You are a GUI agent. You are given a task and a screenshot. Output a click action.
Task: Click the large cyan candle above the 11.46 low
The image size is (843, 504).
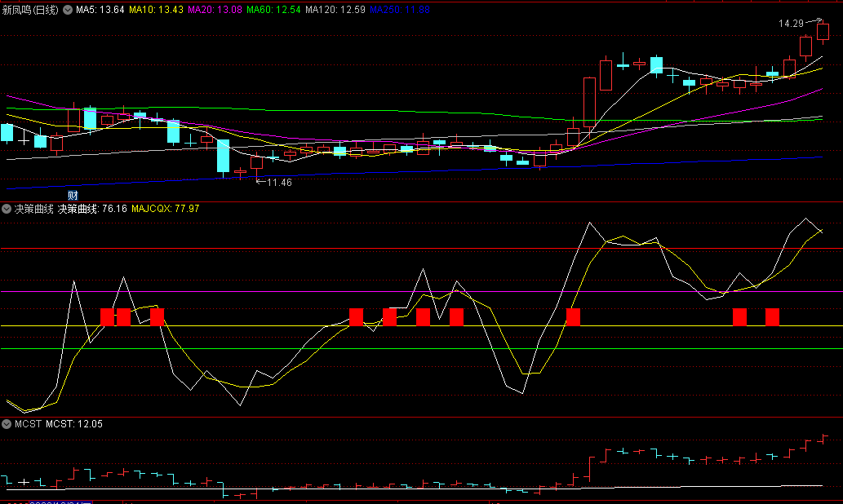click(x=223, y=156)
